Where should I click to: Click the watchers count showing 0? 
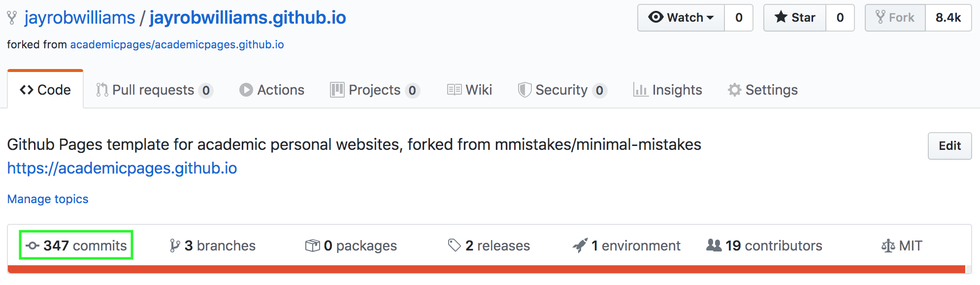coord(738,17)
